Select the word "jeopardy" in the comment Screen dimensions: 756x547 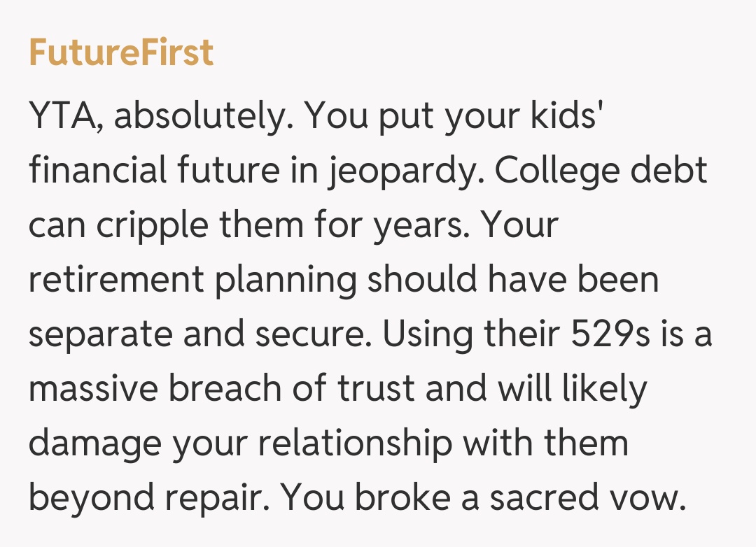400,171
